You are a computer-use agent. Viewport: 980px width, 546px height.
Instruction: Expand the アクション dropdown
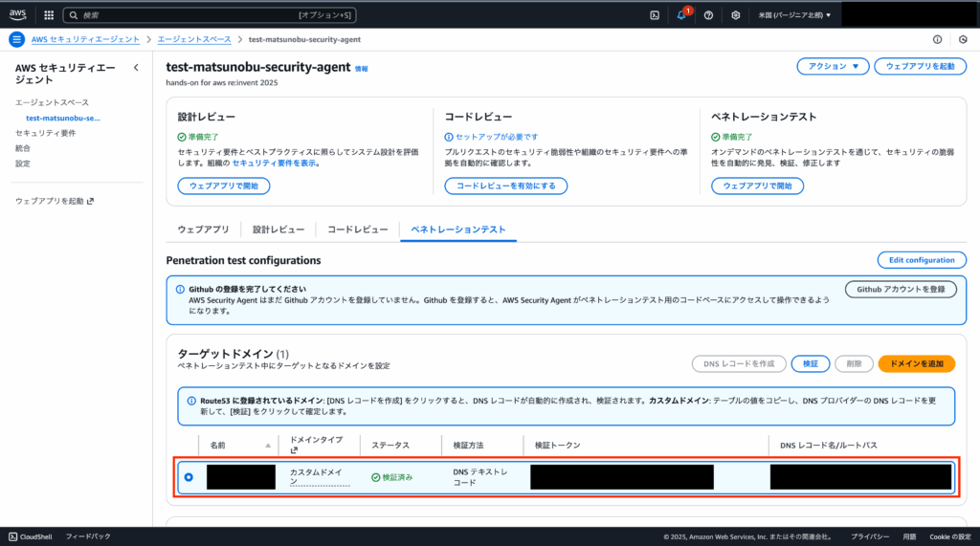point(833,66)
